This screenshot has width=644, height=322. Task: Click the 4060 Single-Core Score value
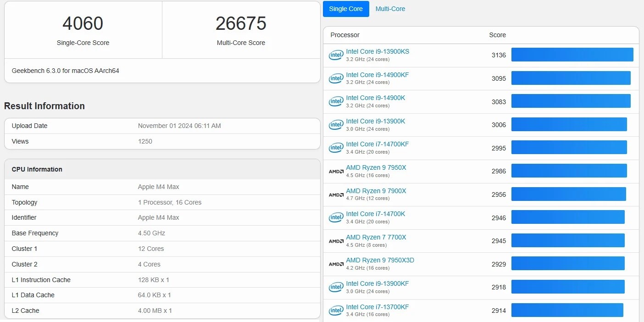point(83,24)
